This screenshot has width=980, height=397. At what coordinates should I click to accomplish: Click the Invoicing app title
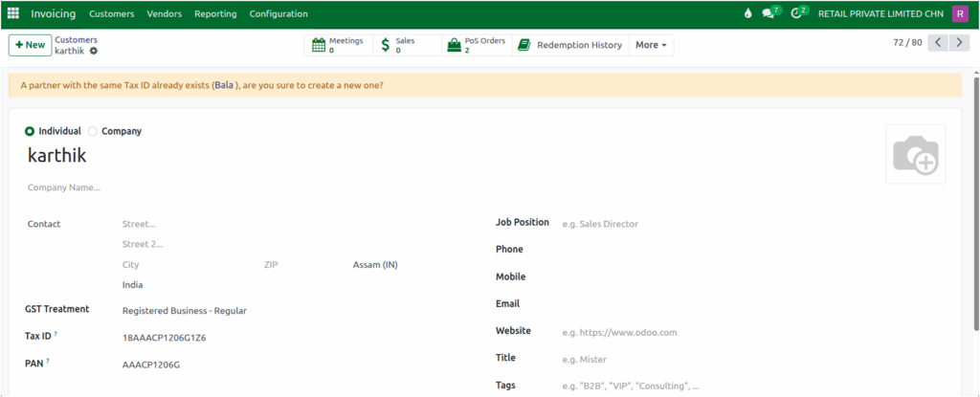(x=54, y=13)
